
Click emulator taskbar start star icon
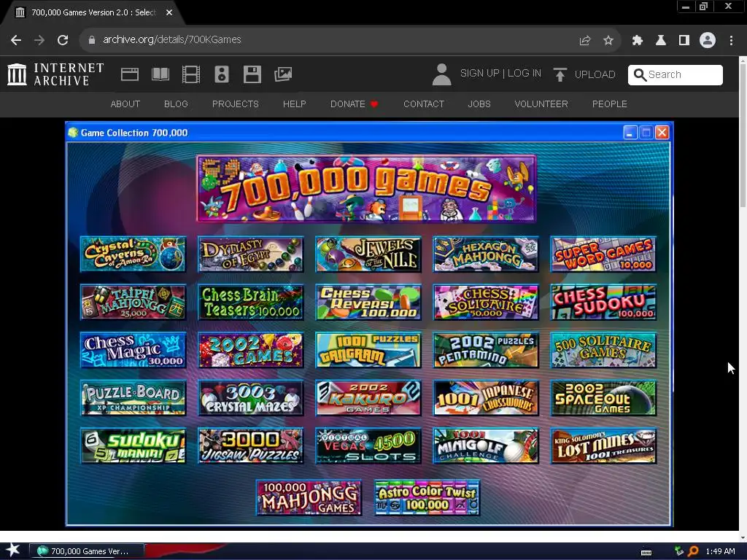coord(13,550)
